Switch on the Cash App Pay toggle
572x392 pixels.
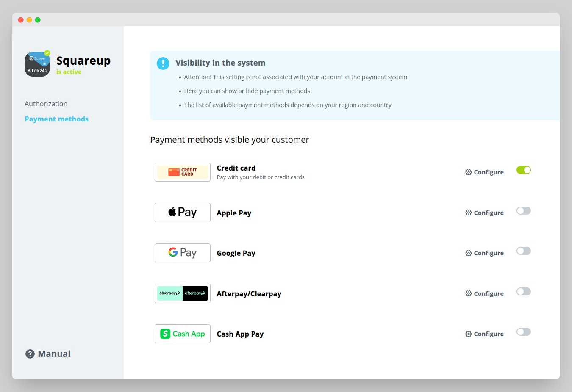(x=524, y=332)
